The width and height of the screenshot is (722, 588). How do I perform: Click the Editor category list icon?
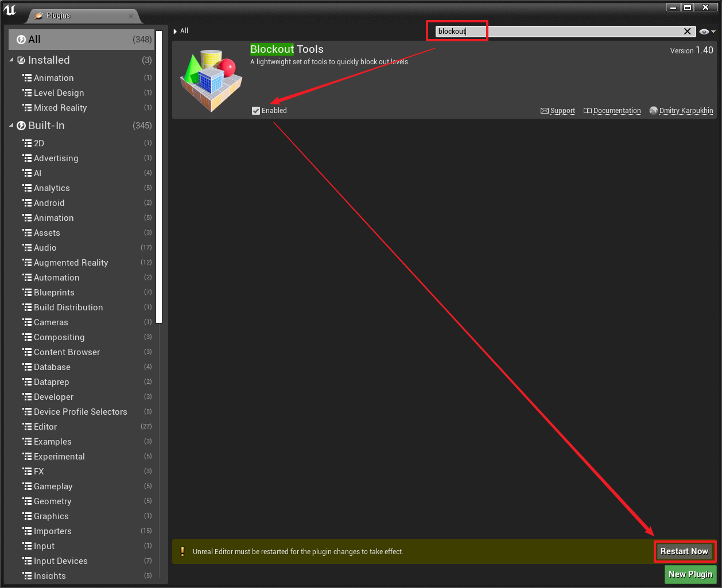click(27, 427)
